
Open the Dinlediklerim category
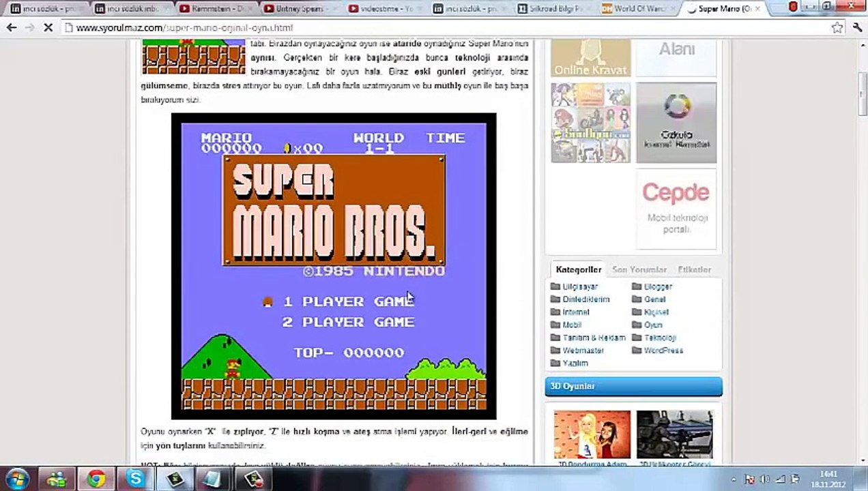[585, 299]
